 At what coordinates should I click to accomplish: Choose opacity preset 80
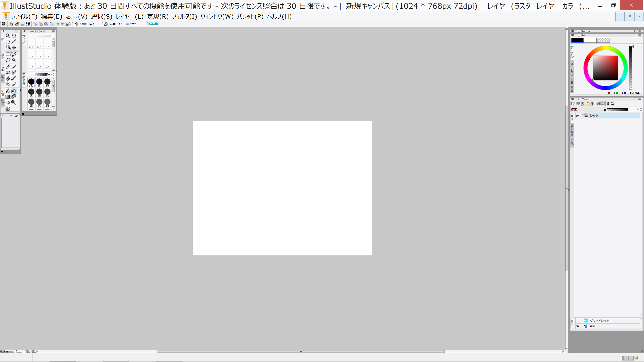(x=39, y=93)
